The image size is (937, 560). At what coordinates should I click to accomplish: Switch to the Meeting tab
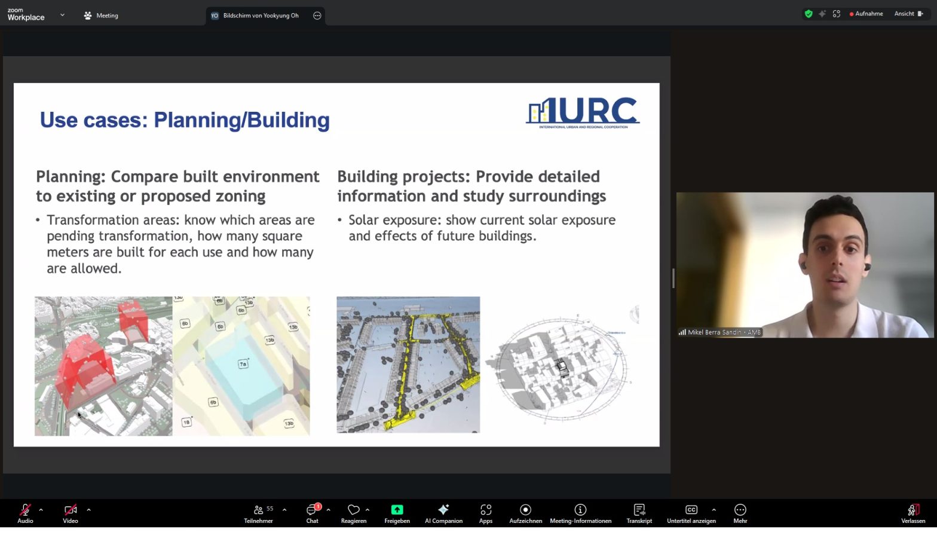(x=101, y=16)
